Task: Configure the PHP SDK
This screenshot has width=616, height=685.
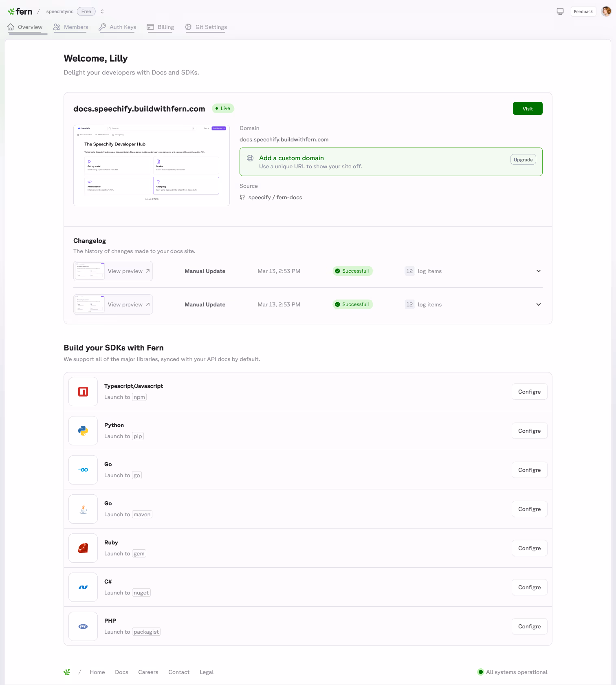Action: pos(529,626)
